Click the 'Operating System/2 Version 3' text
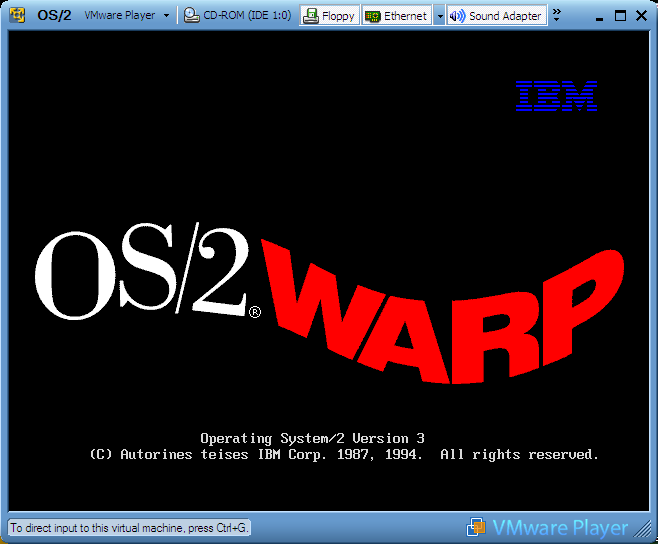The width and height of the screenshot is (658, 544). 312,439
